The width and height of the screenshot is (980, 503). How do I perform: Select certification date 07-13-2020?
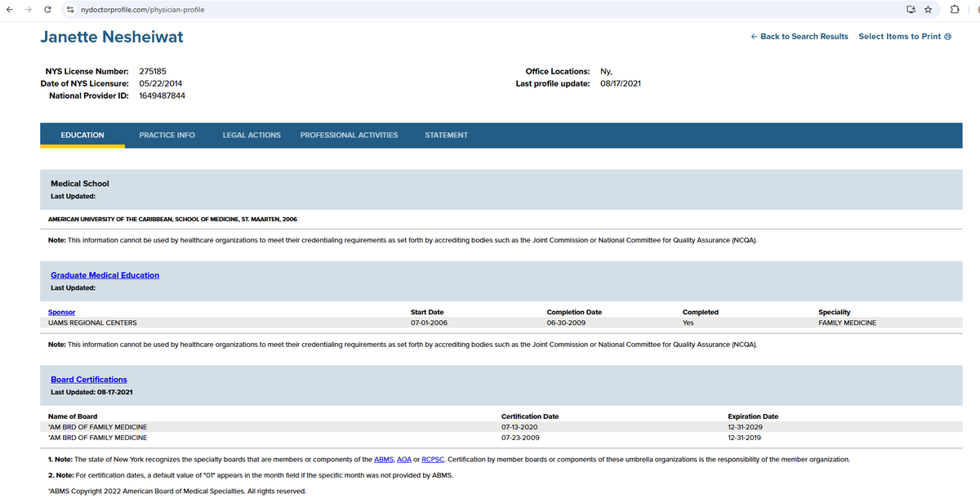coord(519,427)
